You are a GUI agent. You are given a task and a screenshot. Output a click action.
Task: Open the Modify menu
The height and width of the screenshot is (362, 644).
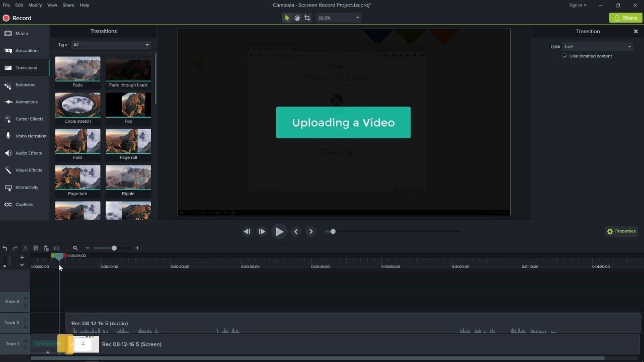(35, 5)
